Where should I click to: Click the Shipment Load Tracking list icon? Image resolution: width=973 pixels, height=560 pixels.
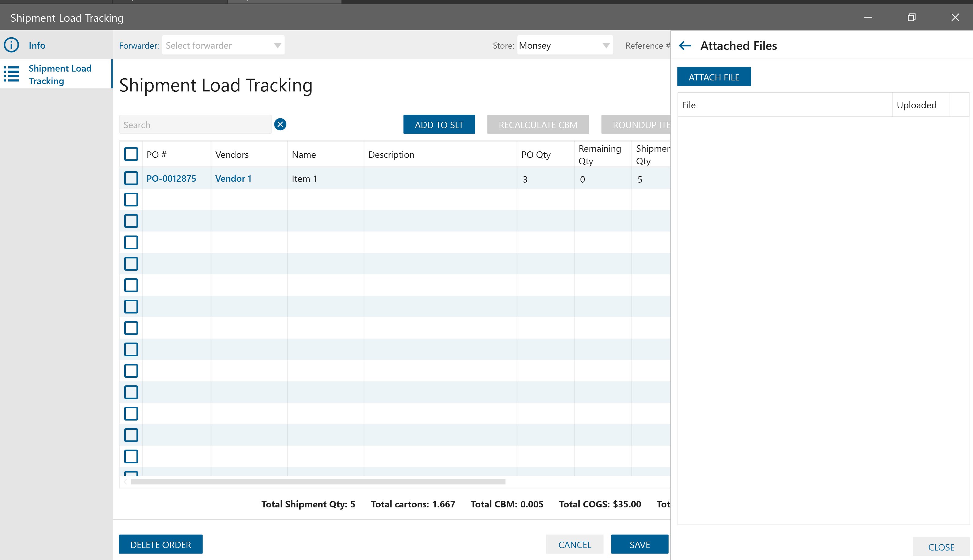(x=12, y=74)
